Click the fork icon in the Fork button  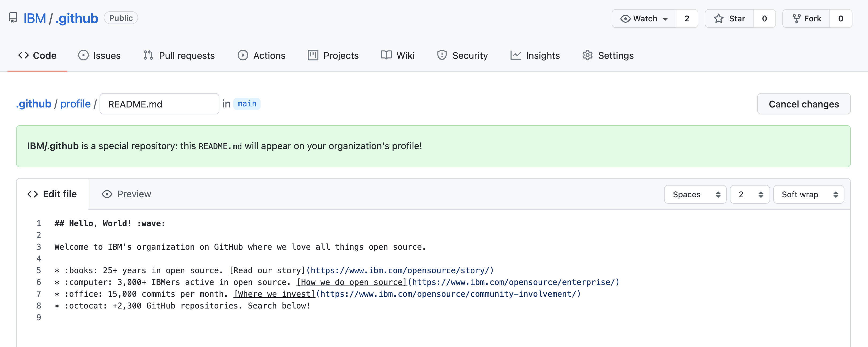pyautogui.click(x=797, y=18)
